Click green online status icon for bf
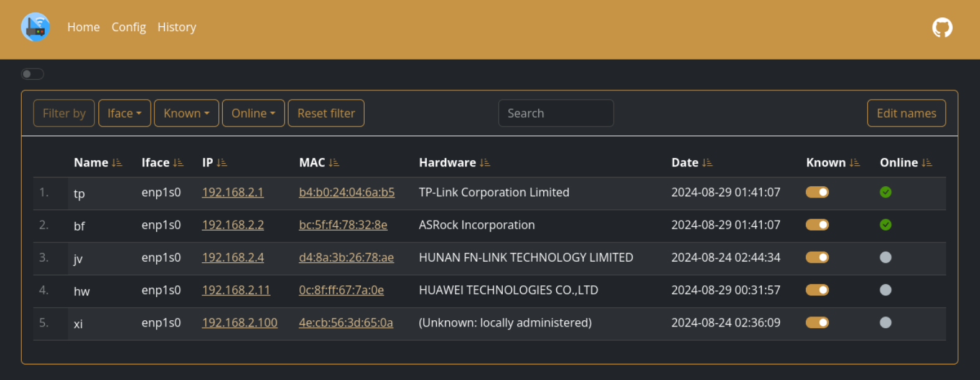The height and width of the screenshot is (380, 980). tap(885, 225)
